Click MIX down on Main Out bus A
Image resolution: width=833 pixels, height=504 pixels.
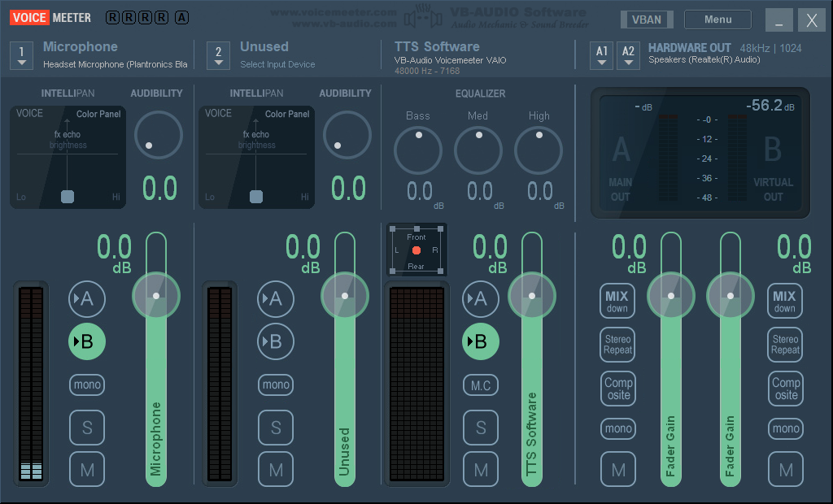(617, 301)
